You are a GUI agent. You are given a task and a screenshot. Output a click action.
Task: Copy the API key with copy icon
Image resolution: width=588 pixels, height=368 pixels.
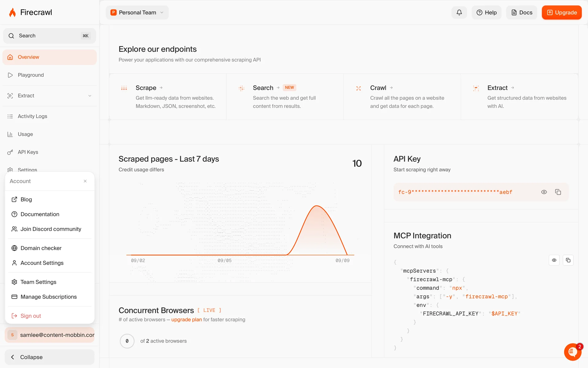point(558,192)
